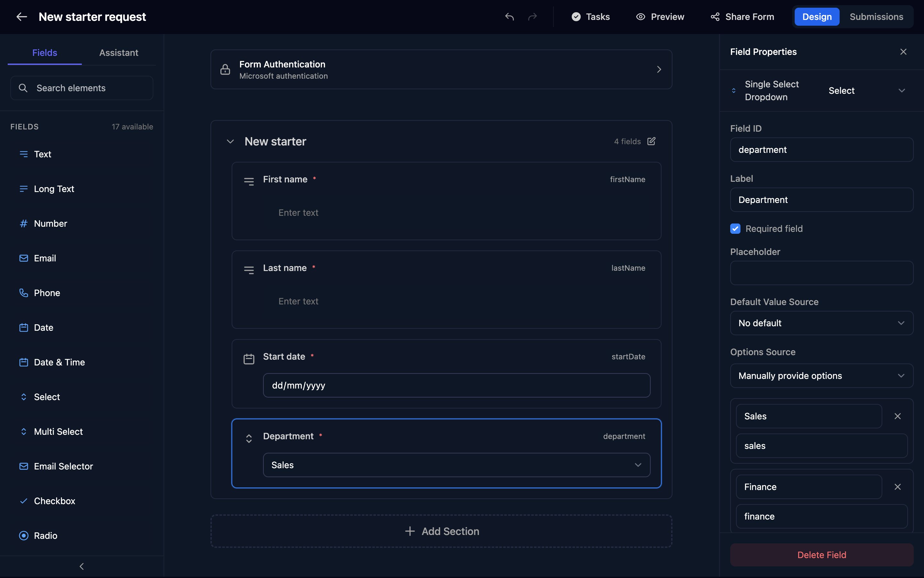Click the New starter request form title

pyautogui.click(x=92, y=17)
